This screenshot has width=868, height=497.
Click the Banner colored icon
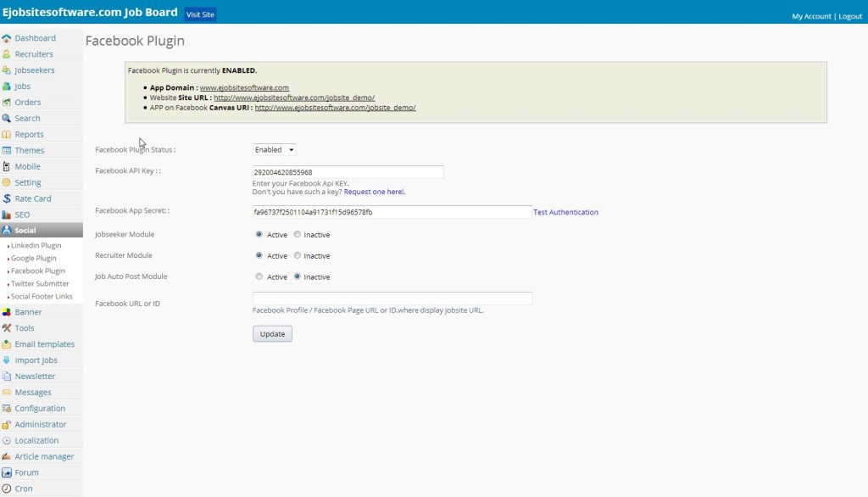point(7,312)
